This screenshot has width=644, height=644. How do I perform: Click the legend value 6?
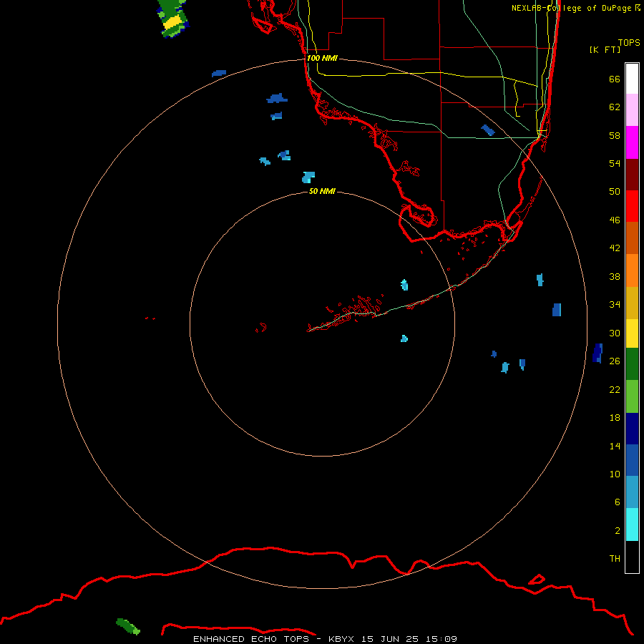click(x=617, y=502)
